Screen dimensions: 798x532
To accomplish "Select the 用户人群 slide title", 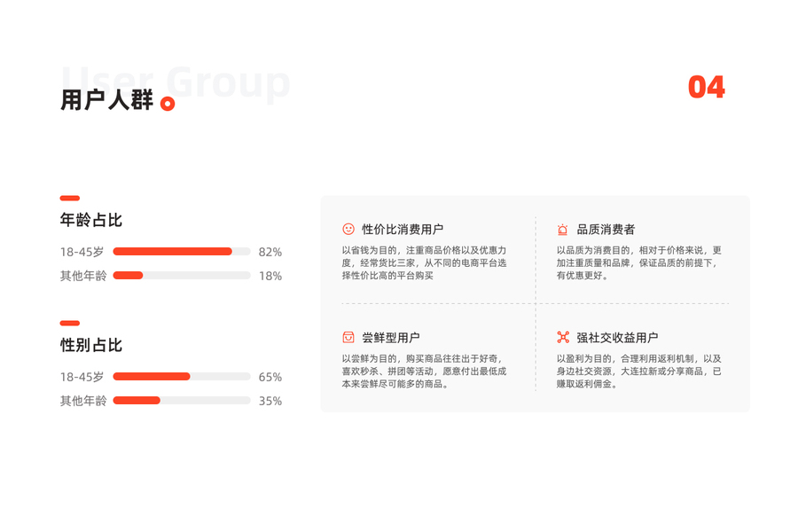I will coord(106,100).
